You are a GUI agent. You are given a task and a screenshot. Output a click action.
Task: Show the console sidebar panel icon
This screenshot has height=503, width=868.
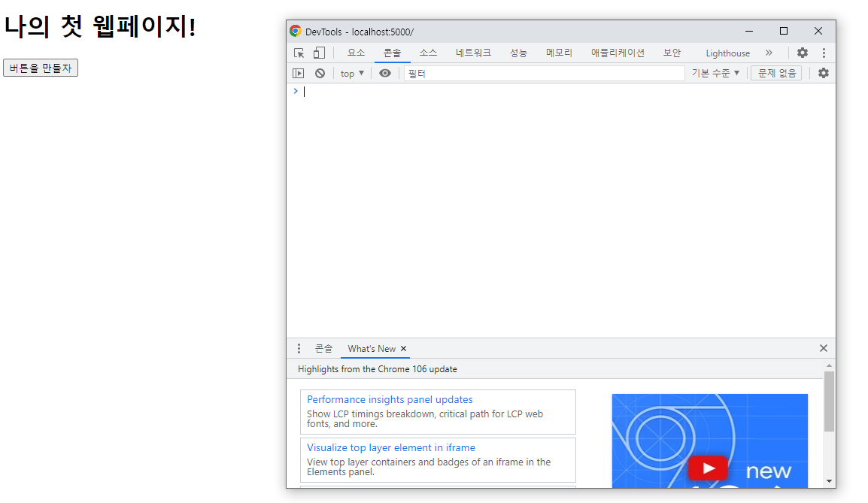tap(299, 73)
